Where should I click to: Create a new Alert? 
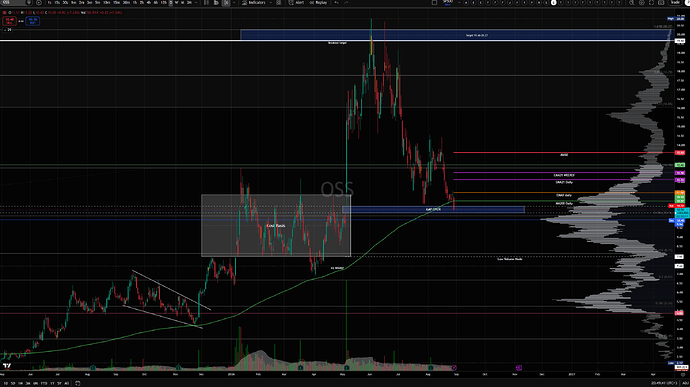296,3
